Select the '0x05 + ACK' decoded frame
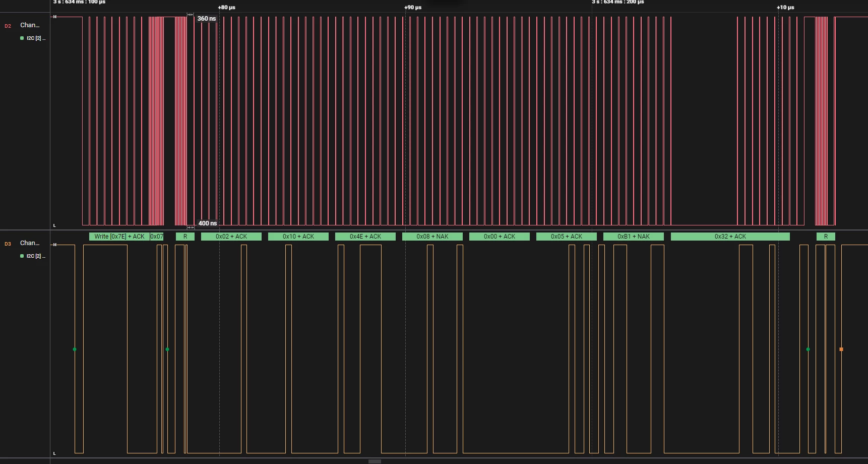Viewport: 868px width, 464px height. 567,237
